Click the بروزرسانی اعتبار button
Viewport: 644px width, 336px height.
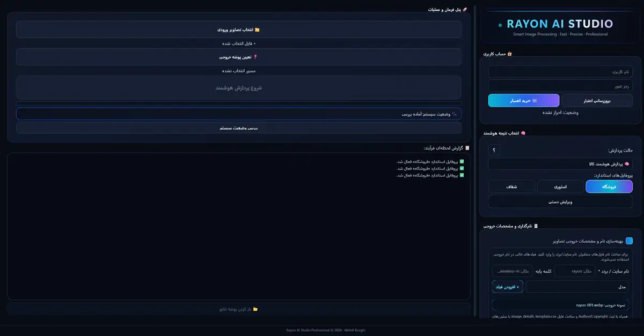597,100
